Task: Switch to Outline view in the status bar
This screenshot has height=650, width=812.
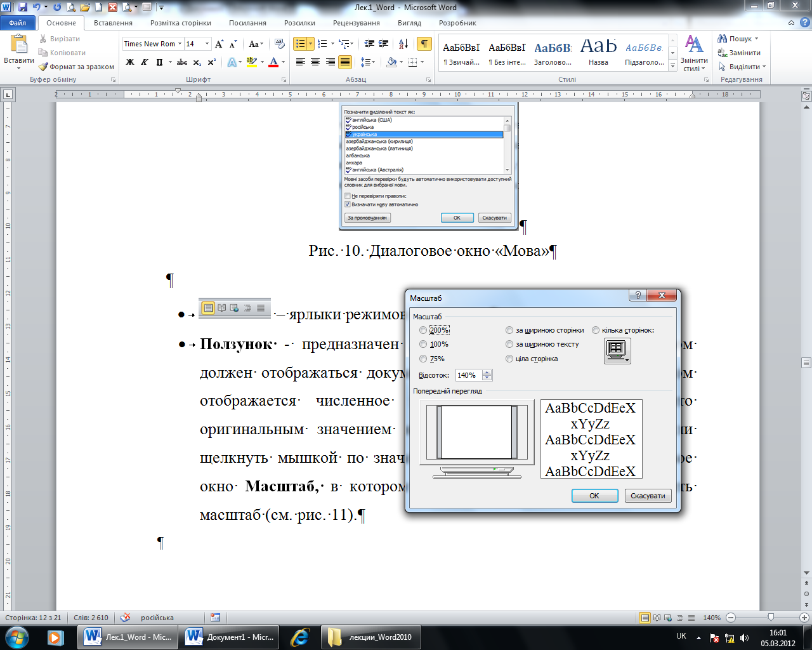Action: click(x=680, y=618)
